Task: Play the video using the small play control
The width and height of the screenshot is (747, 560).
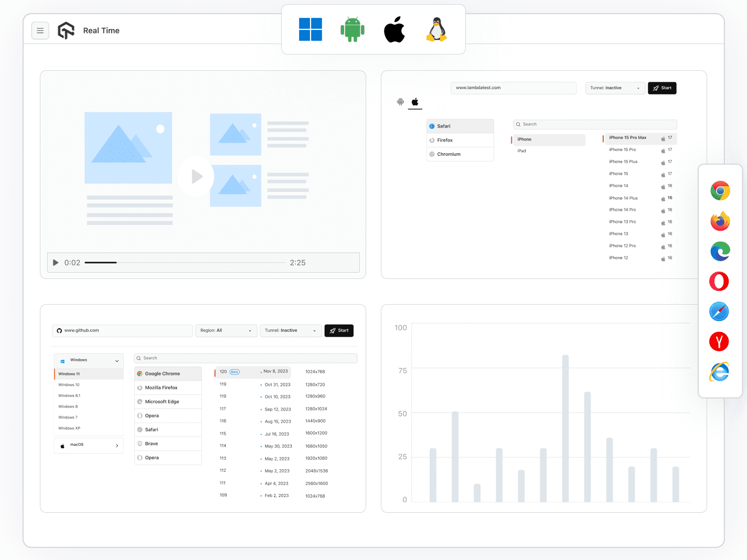Action: coord(56,263)
